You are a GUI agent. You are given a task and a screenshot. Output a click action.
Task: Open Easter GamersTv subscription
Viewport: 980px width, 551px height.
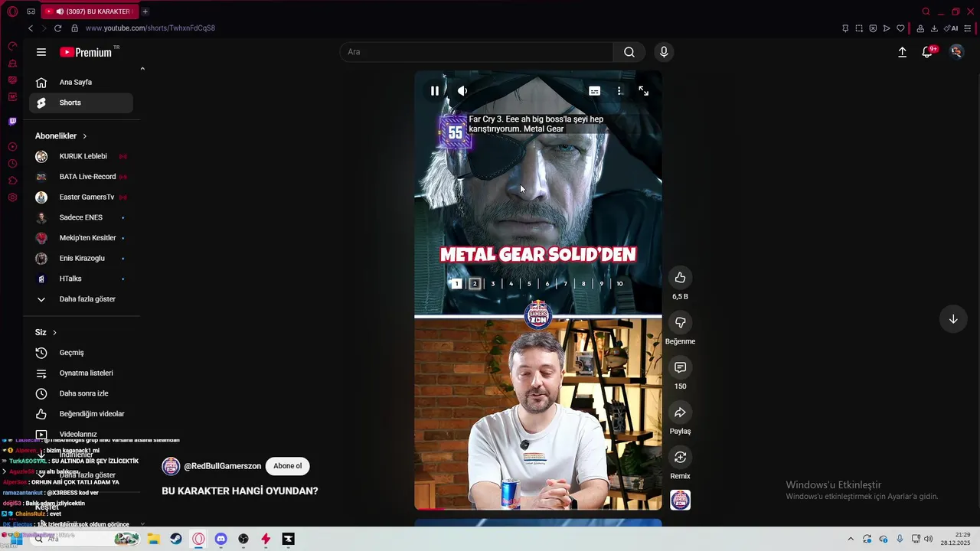tap(81, 197)
